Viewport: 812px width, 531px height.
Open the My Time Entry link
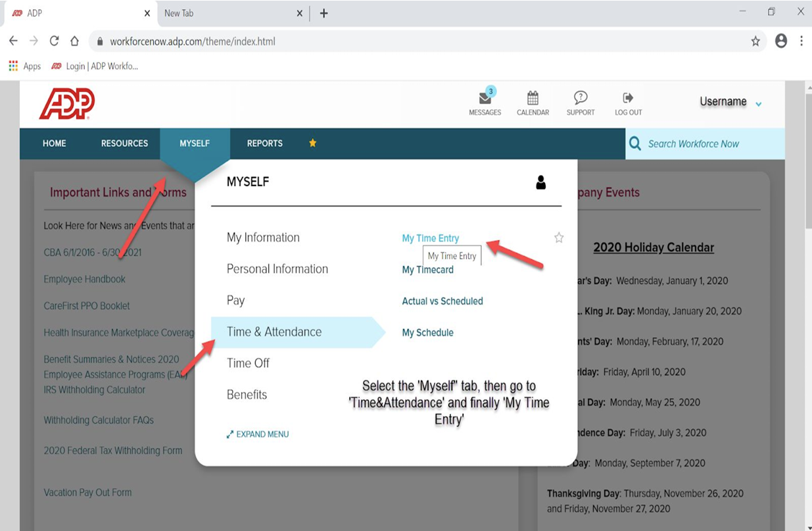click(431, 238)
